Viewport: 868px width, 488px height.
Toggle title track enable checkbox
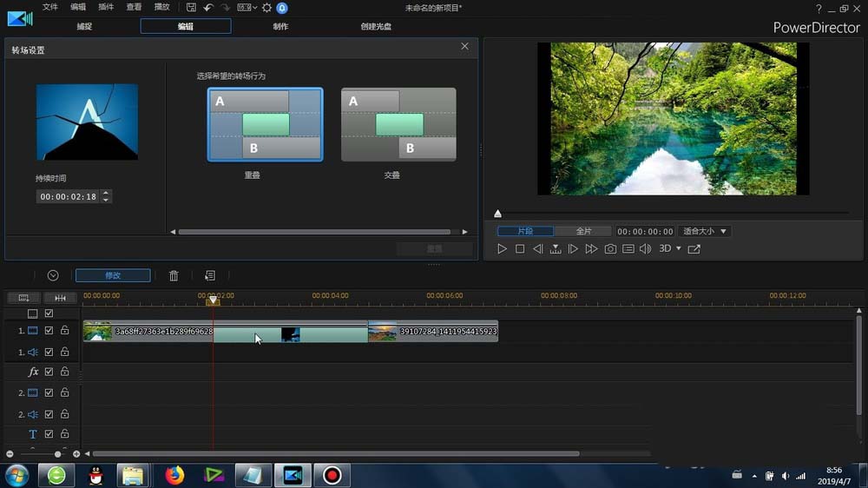click(49, 433)
